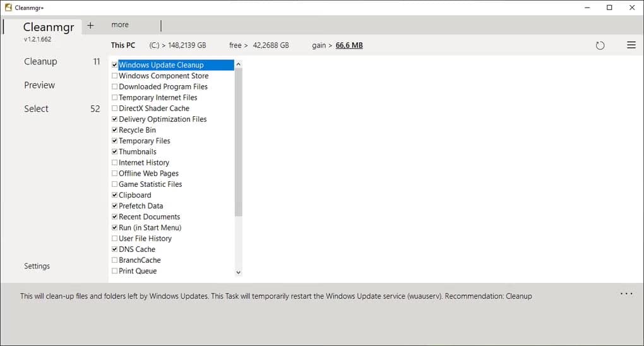Click the Cleanup count 11
This screenshot has width=644, height=346.
[x=97, y=62]
